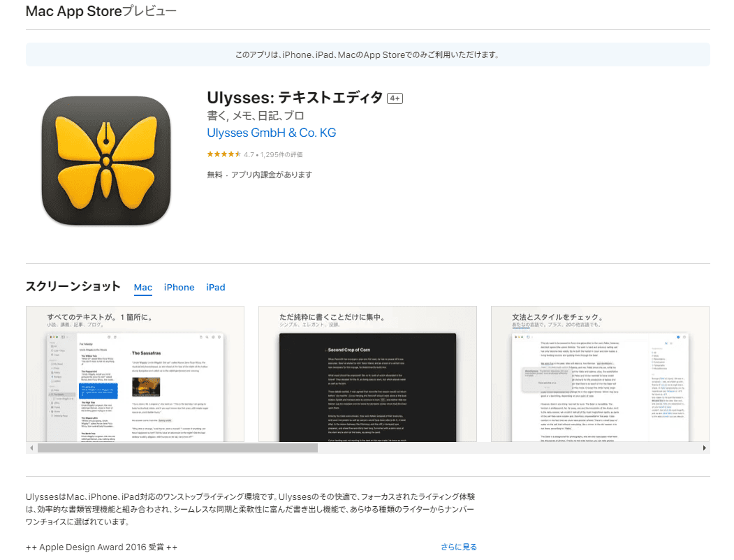Click the Ulysses butterfly app icon
This screenshot has width=734, height=560.
coord(105,161)
